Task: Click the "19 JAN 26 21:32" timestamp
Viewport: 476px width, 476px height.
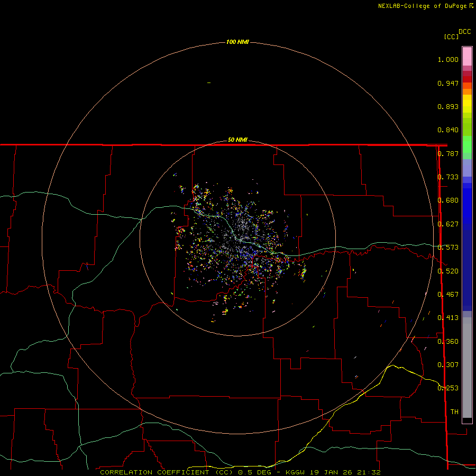Action: point(345,472)
